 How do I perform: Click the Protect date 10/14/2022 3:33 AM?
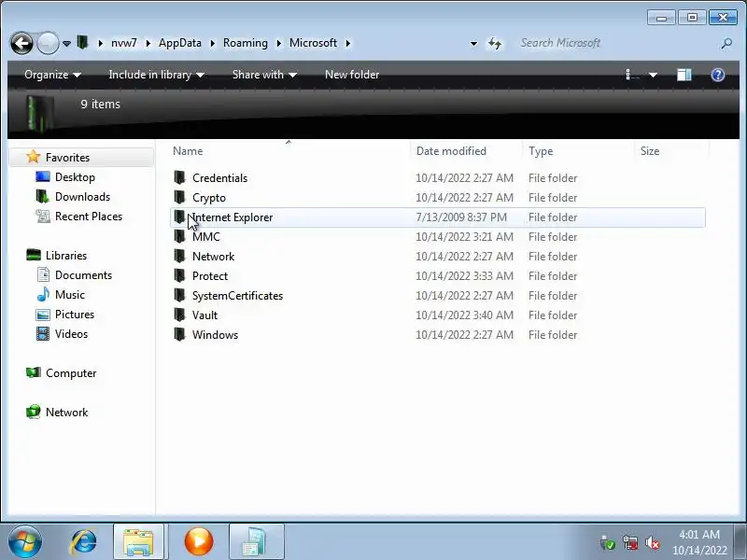464,276
